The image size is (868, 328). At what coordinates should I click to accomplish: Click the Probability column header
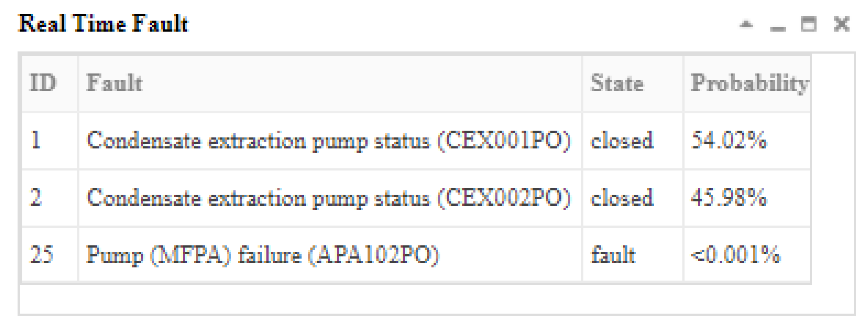click(x=749, y=83)
